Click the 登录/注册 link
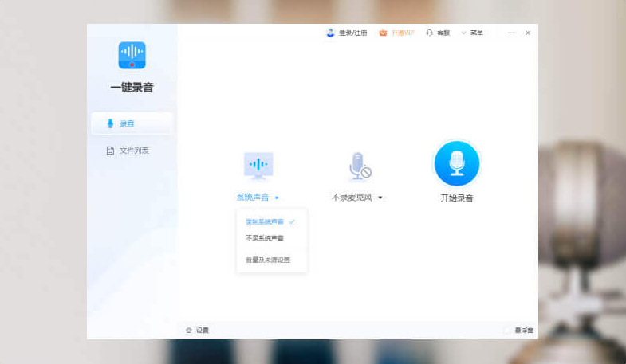Viewport: 626px width, 364px height. pos(352,33)
